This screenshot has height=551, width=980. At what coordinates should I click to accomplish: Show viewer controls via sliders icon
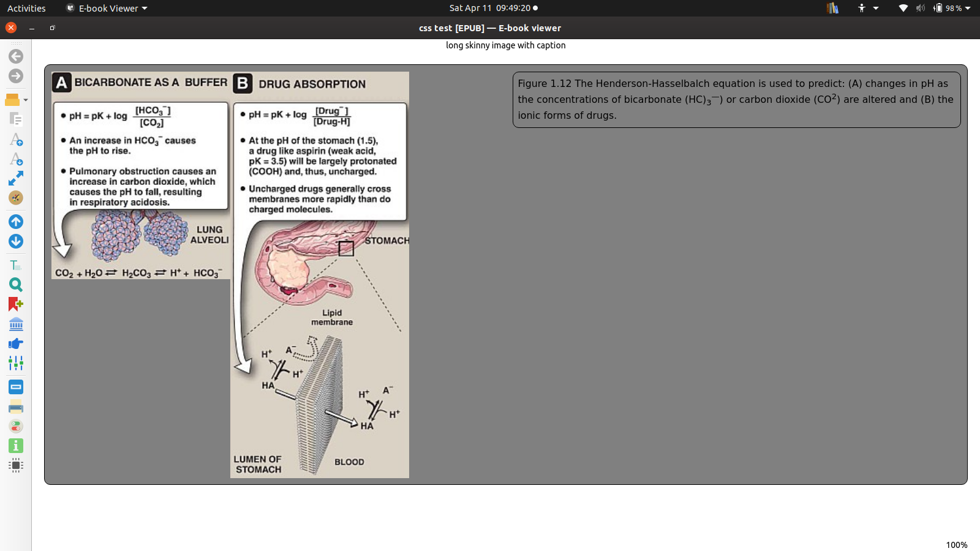(16, 363)
